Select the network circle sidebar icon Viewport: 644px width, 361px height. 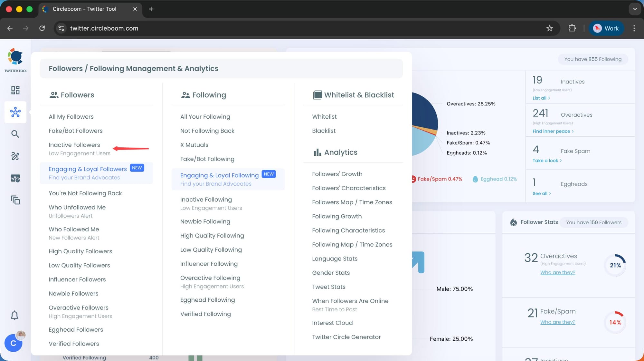coord(15,112)
